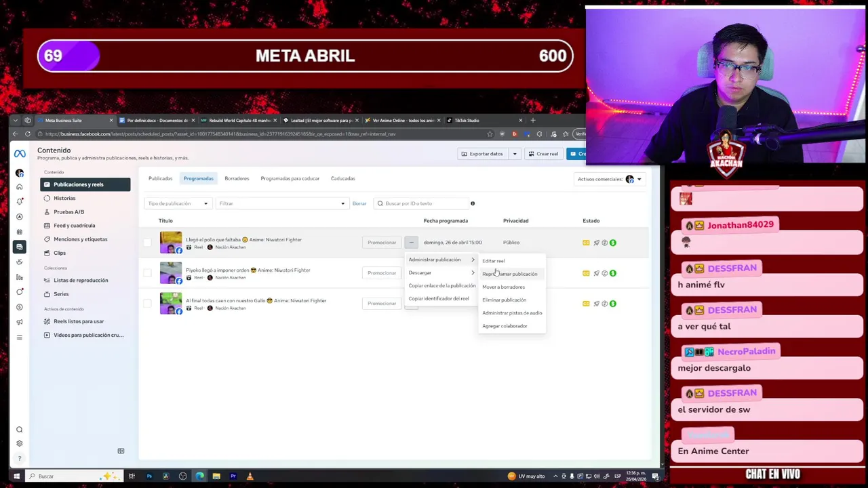Open the ads megaphone icon in left rail
This screenshot has height=488, width=868.
20,322
